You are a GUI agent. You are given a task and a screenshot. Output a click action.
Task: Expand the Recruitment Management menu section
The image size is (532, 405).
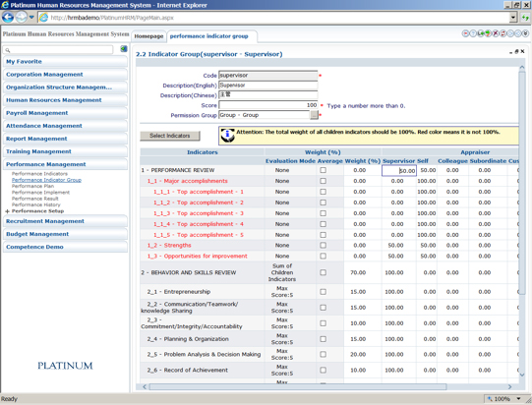[x=65, y=221]
